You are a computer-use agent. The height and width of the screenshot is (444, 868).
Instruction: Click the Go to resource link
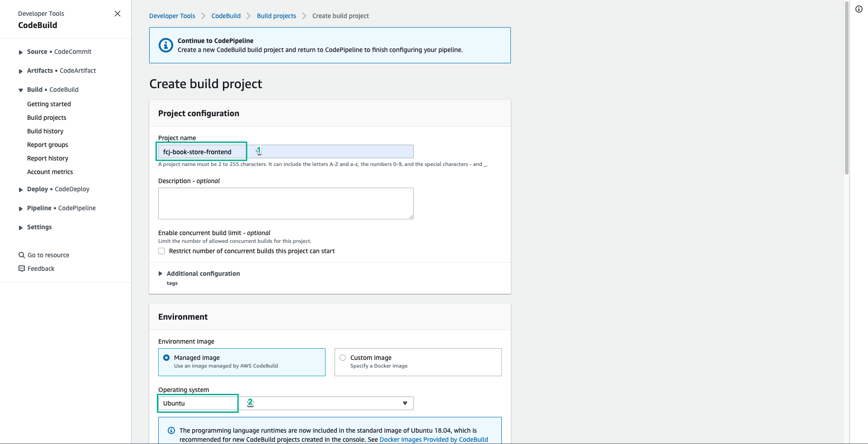click(48, 255)
